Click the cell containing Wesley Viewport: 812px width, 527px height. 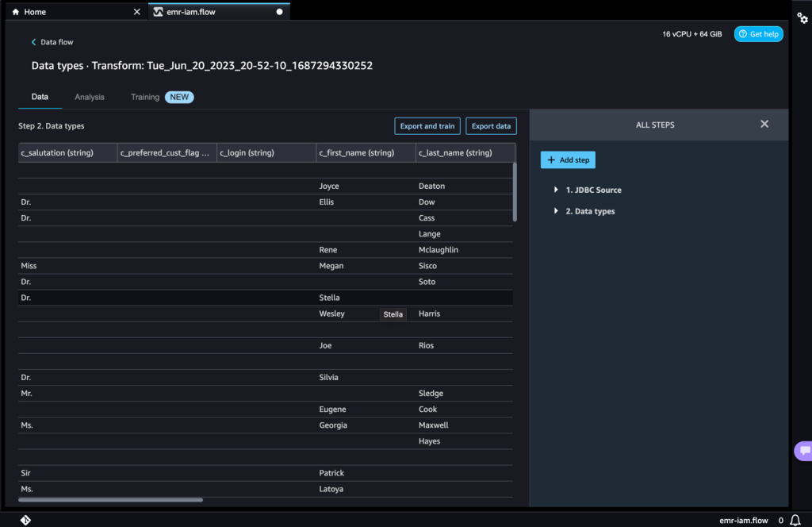[366, 314]
